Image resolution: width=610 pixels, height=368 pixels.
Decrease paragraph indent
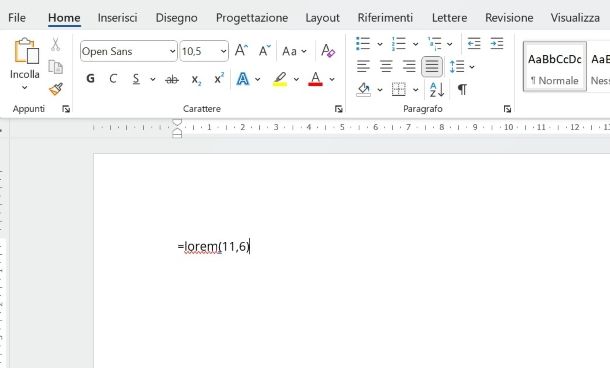tap(474, 44)
